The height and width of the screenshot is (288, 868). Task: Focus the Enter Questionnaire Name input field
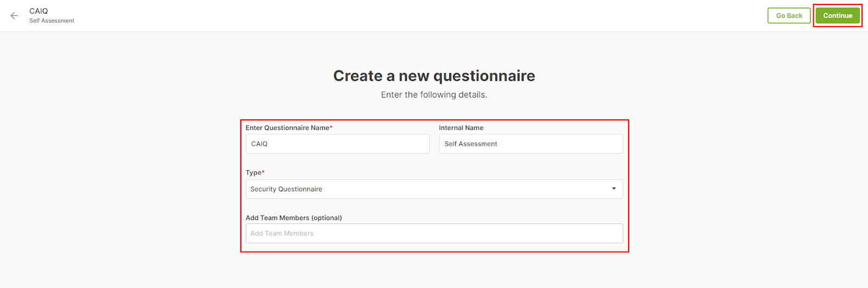click(337, 144)
